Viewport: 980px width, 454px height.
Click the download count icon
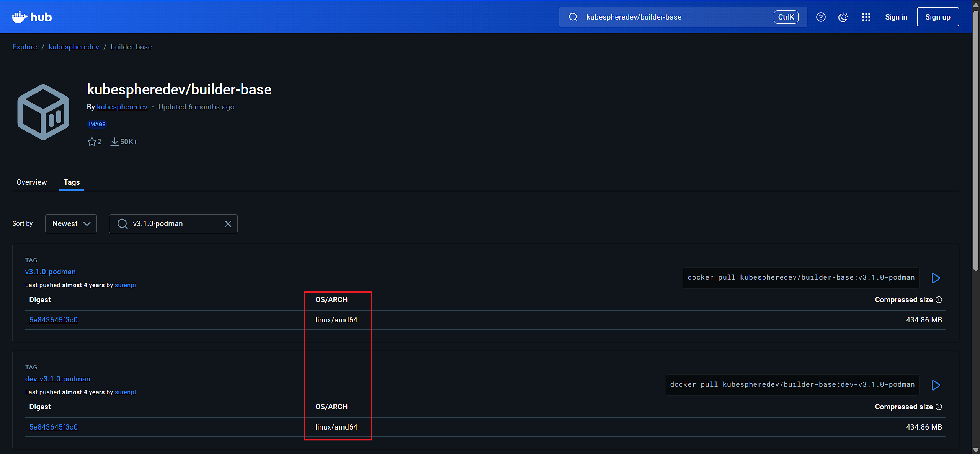pos(114,142)
